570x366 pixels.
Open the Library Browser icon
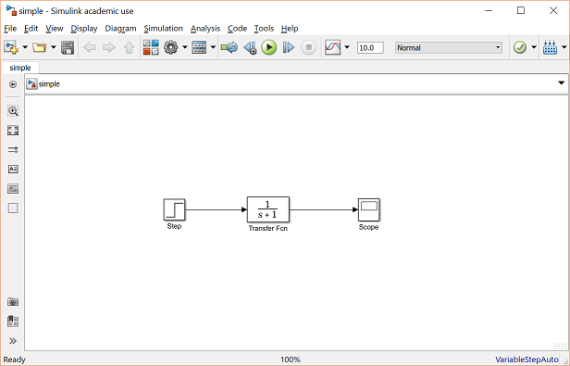click(151, 48)
